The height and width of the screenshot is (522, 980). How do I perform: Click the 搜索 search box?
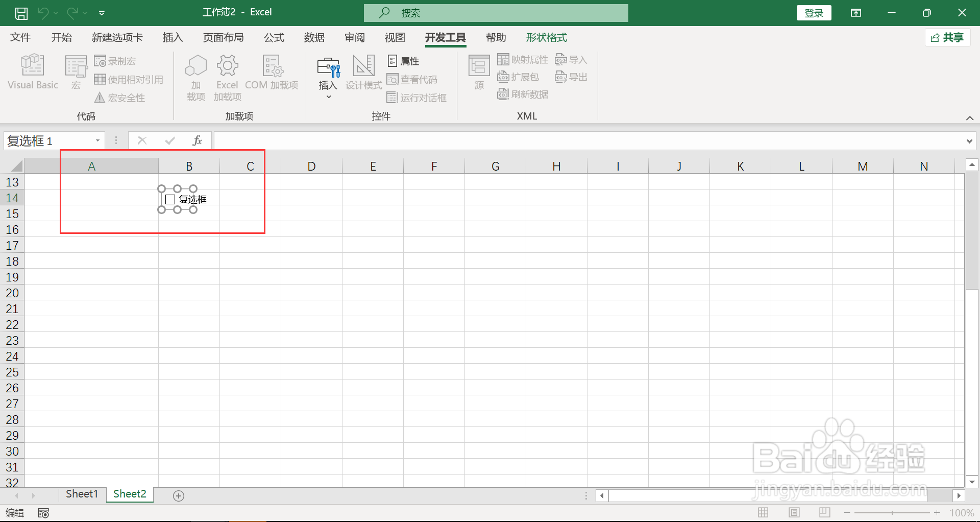tap(496, 13)
